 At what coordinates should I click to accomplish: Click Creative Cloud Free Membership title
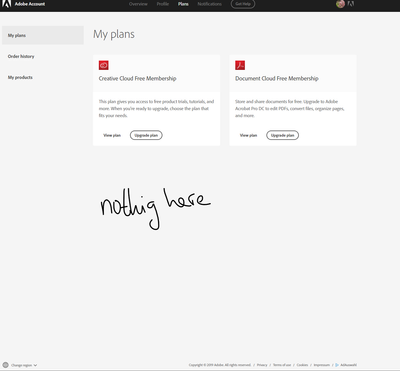coord(137,78)
